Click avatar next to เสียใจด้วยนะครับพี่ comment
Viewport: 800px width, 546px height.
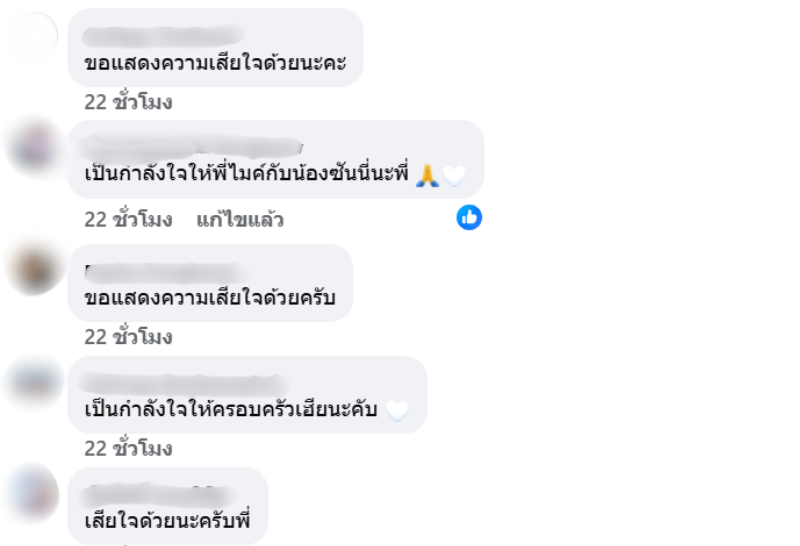click(x=33, y=493)
